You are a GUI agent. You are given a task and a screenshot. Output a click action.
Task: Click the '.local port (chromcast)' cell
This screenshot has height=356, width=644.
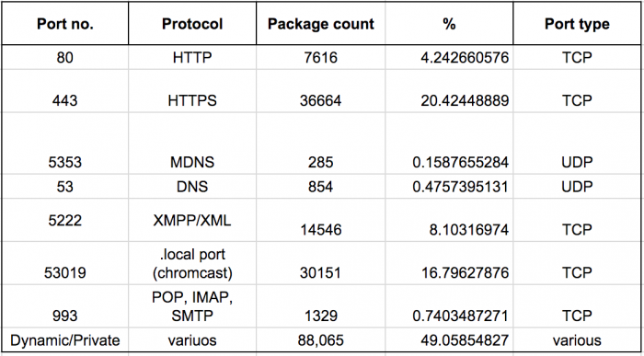pyautogui.click(x=192, y=264)
